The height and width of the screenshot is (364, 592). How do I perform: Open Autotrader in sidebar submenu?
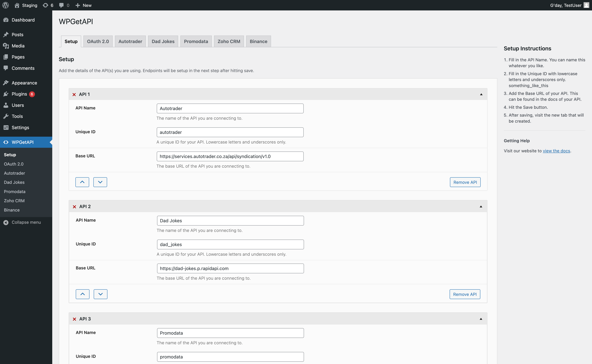(x=15, y=173)
